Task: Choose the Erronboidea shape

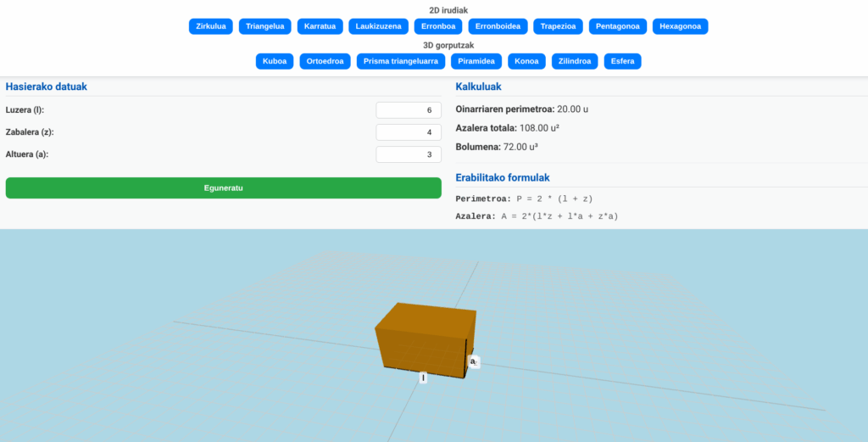Action: (498, 26)
